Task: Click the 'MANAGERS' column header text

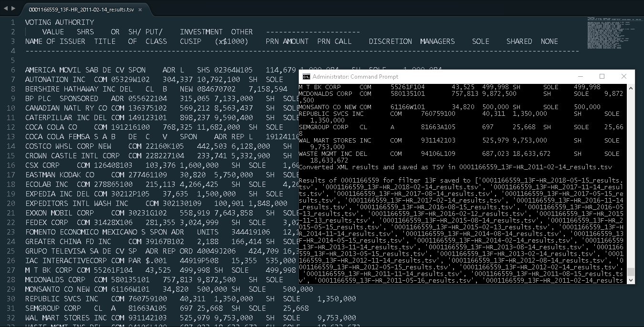Action: 438,41
